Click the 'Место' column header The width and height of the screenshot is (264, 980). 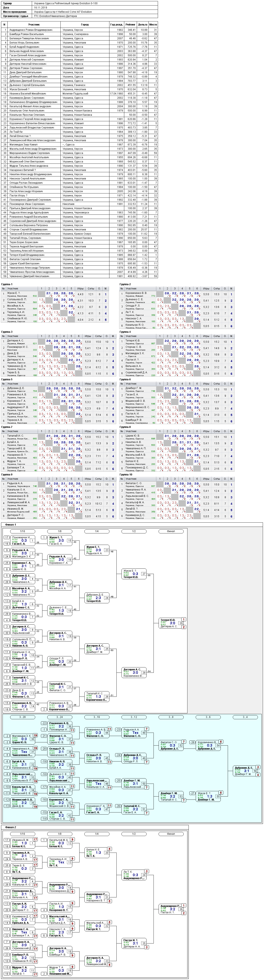(x=153, y=24)
